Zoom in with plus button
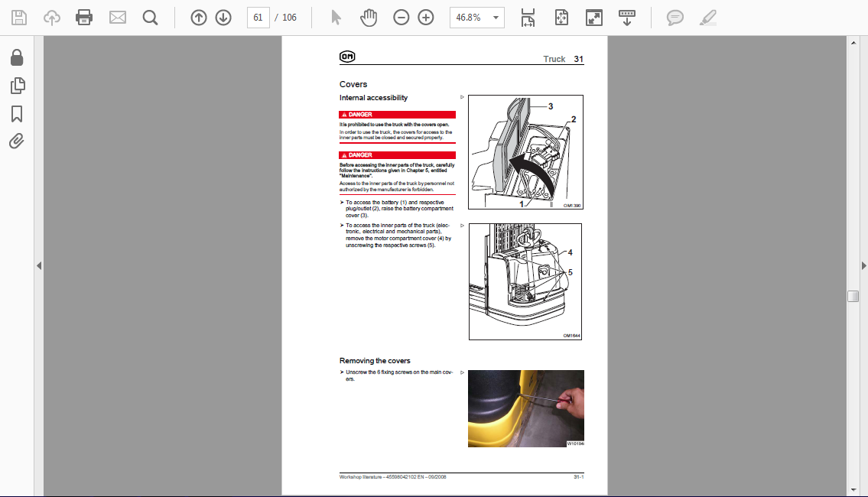This screenshot has width=868, height=497. 426,18
